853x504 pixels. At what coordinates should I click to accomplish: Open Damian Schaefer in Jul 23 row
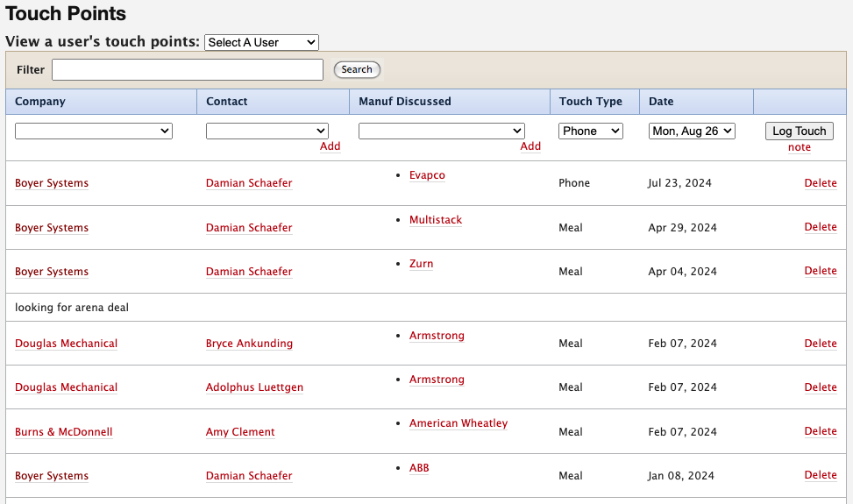249,183
